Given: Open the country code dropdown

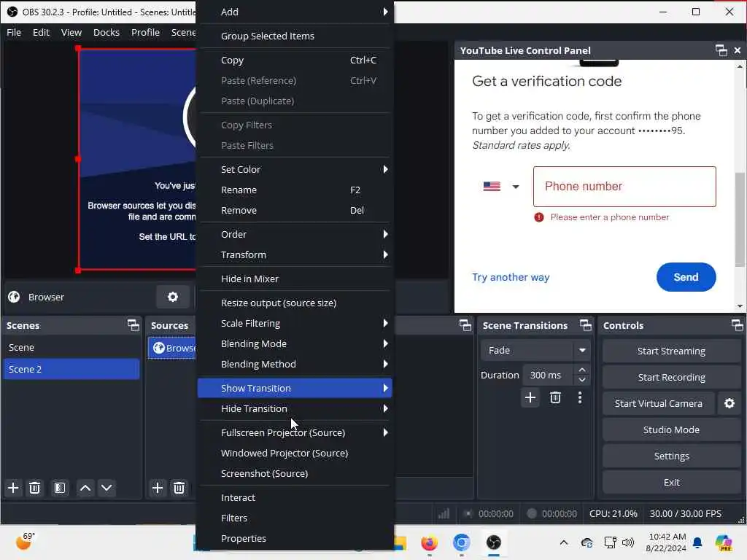Looking at the screenshot, I should pos(501,187).
